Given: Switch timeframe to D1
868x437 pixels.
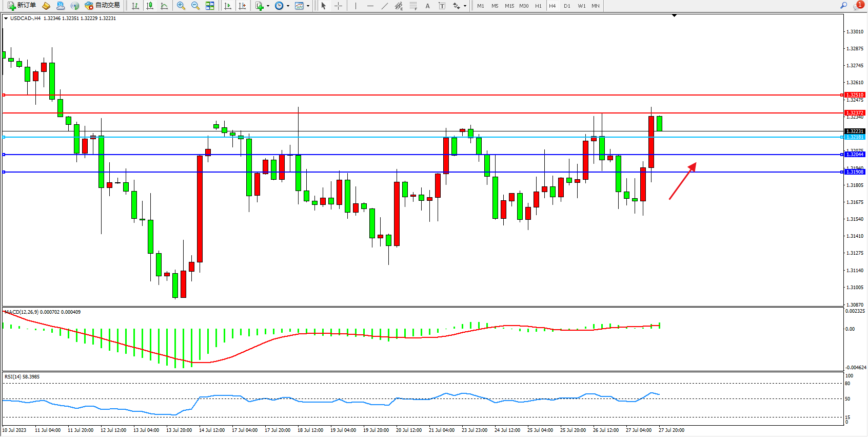Looking at the screenshot, I should (567, 6).
